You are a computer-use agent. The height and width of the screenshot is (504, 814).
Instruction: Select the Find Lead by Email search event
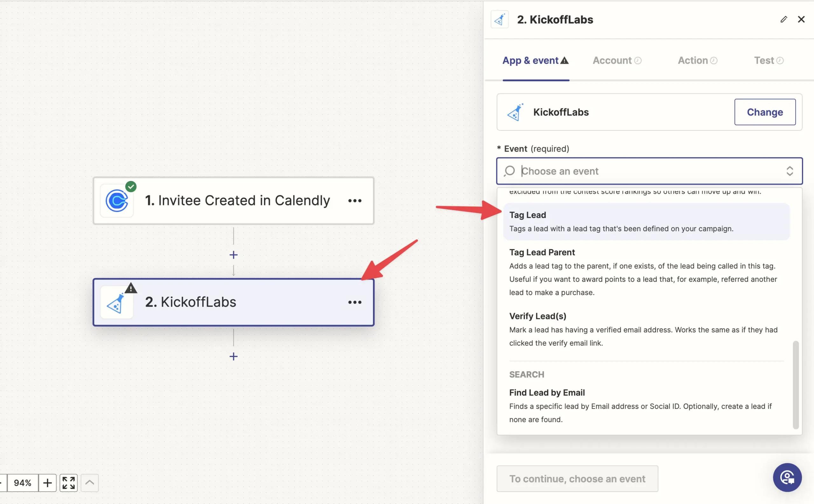[x=646, y=406]
